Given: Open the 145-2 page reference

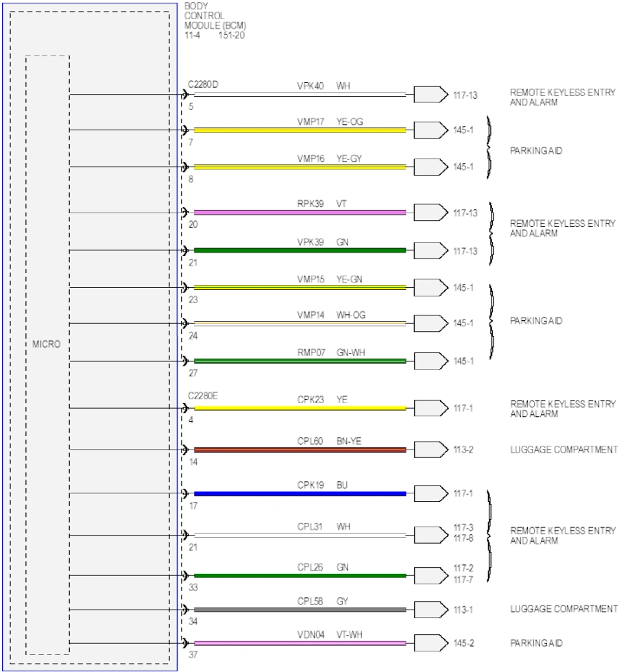Looking at the screenshot, I should click(x=464, y=643).
